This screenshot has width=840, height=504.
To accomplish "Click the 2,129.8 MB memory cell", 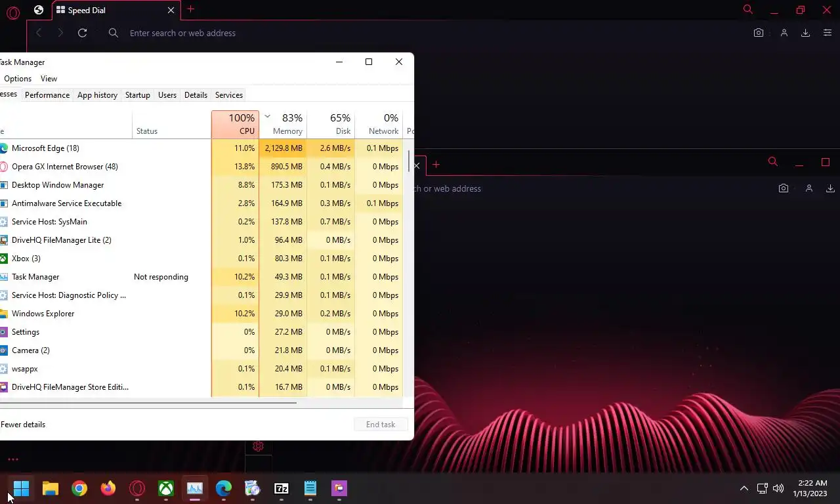I will click(x=283, y=148).
